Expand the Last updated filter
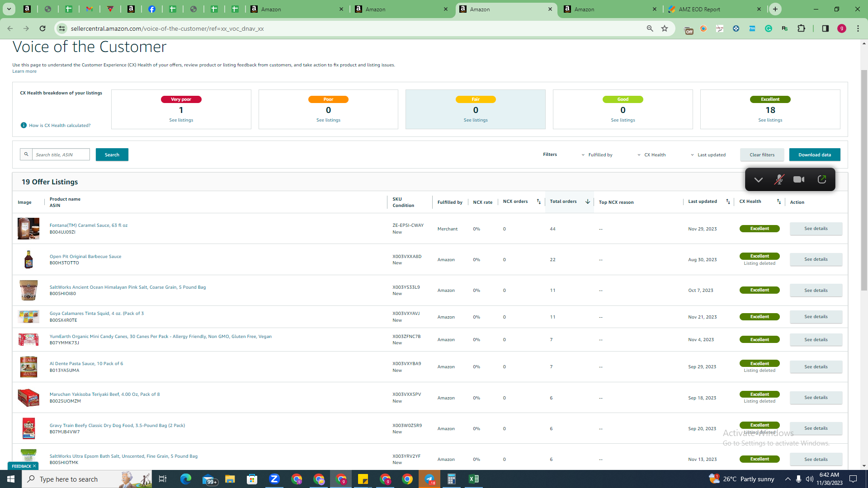The width and height of the screenshot is (868, 488). (708, 155)
